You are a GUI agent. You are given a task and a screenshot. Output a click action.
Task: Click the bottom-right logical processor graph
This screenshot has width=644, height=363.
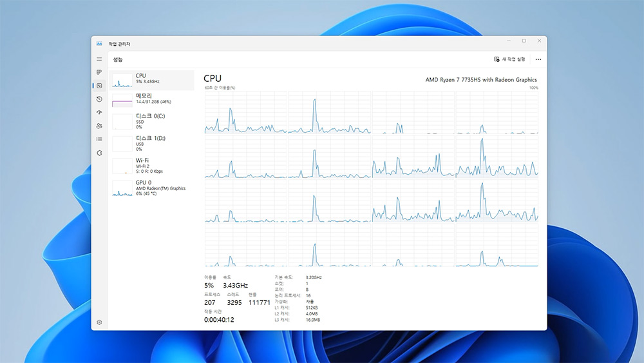[x=497, y=246]
